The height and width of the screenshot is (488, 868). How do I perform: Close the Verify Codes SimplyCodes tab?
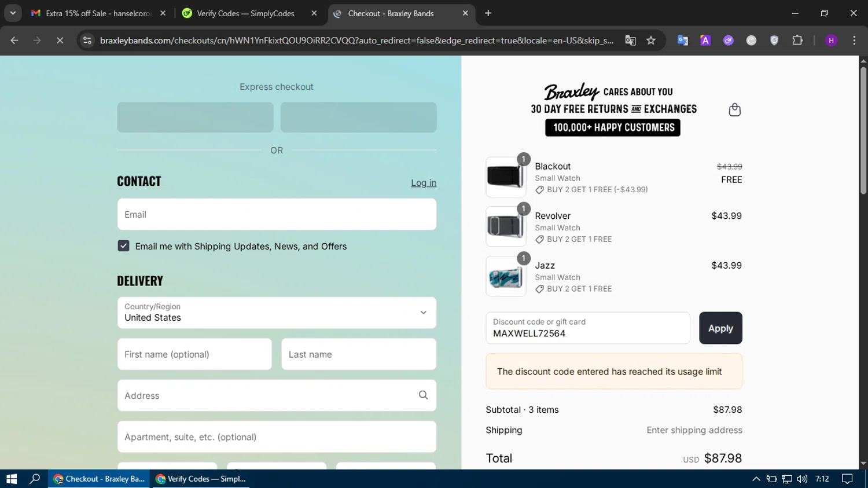point(314,13)
